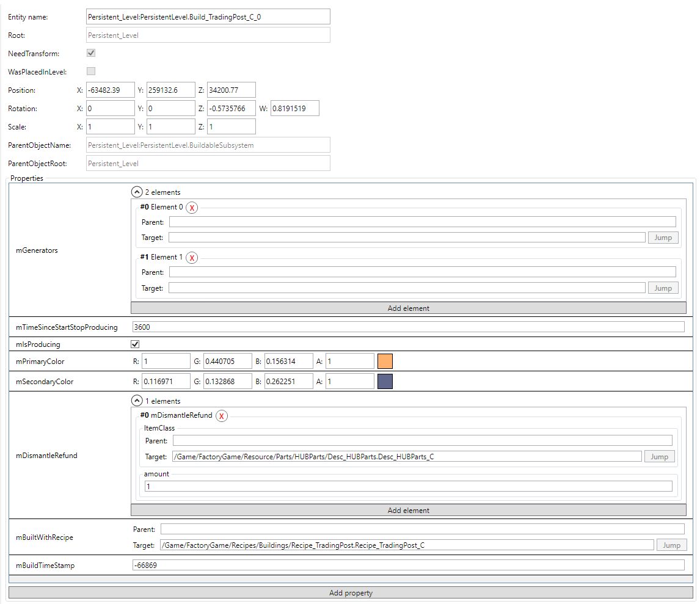
Task: Edit the mDismantleRefund amount field
Action: click(x=409, y=486)
